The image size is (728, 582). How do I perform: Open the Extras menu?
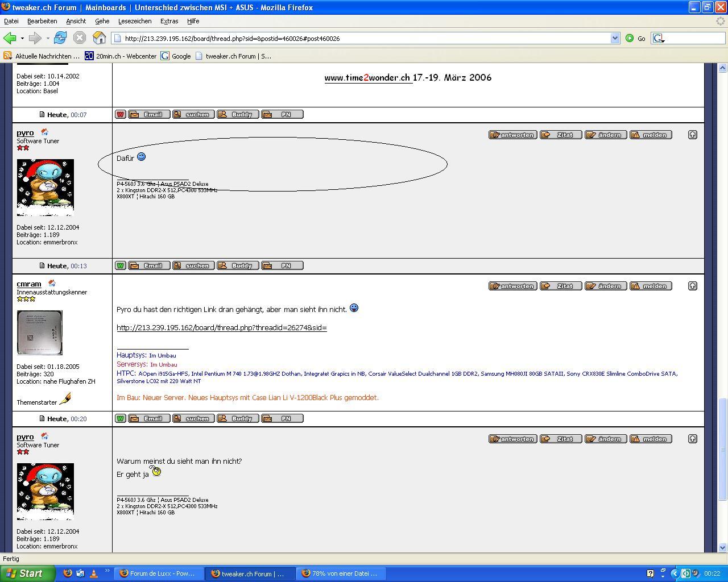[x=169, y=21]
